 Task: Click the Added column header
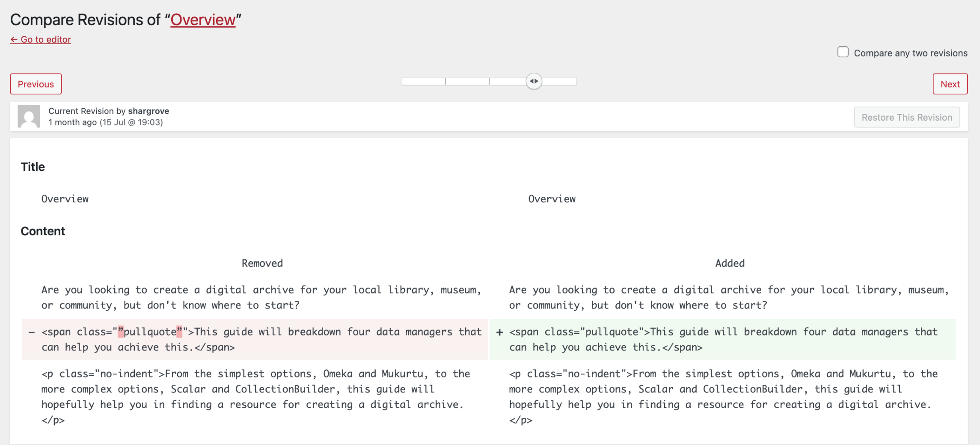click(730, 263)
